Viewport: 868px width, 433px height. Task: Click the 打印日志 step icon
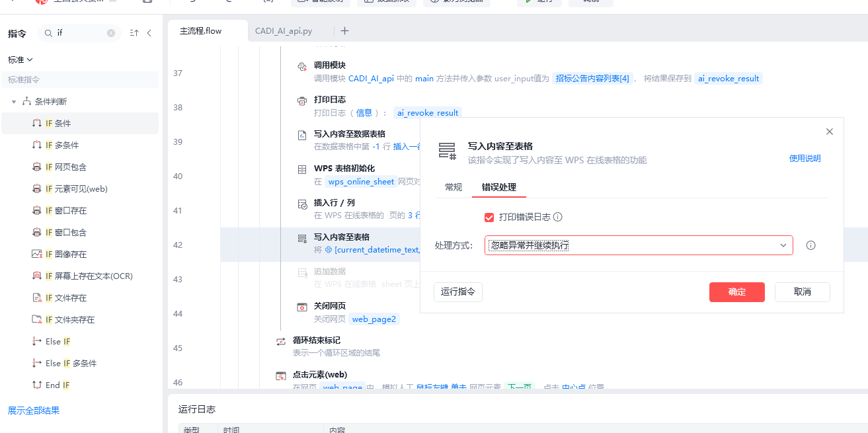pyautogui.click(x=302, y=100)
